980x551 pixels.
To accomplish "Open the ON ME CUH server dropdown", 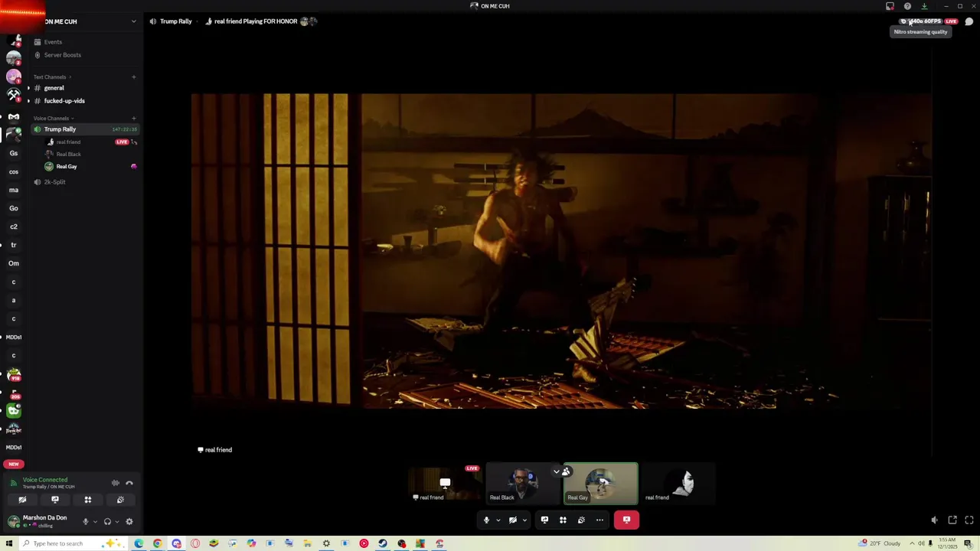I will tap(133, 21).
